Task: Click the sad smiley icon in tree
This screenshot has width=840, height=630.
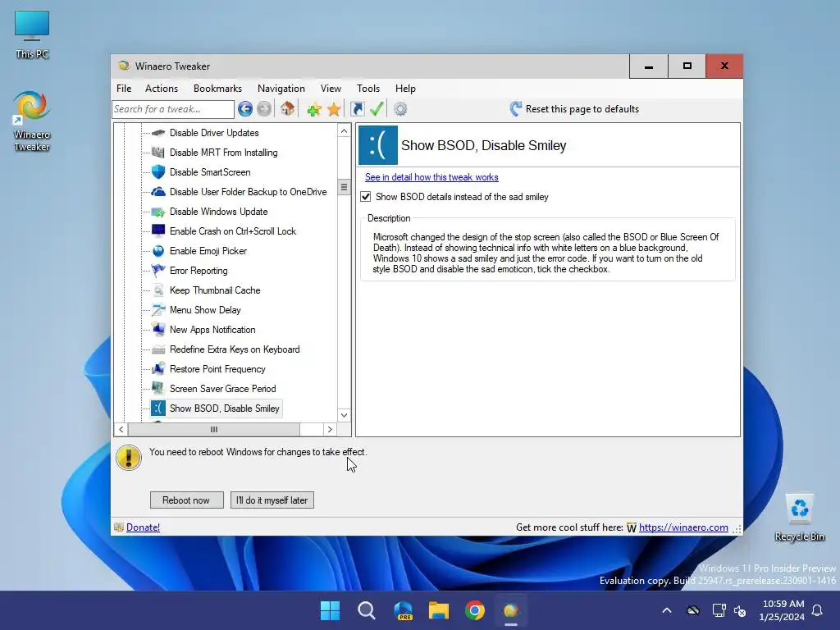Action: [x=158, y=409]
